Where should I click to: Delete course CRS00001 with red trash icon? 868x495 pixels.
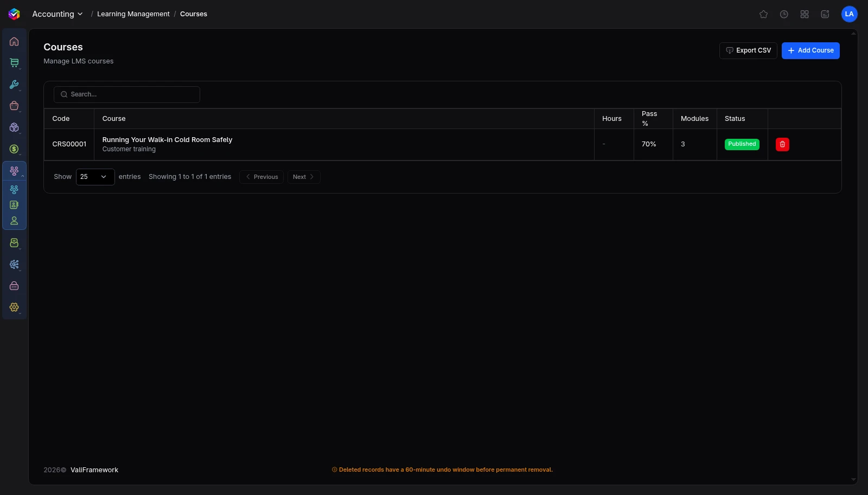click(782, 144)
